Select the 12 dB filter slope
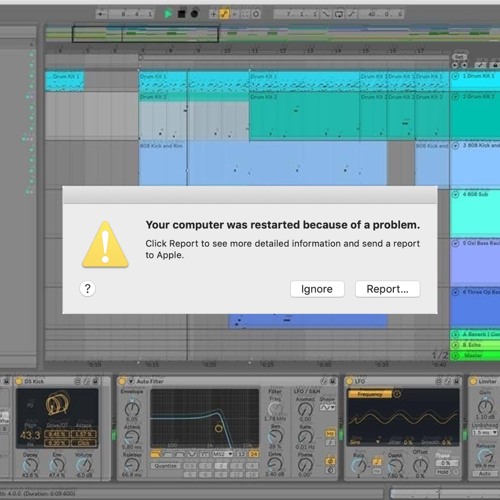500x500 pixels. point(241,454)
